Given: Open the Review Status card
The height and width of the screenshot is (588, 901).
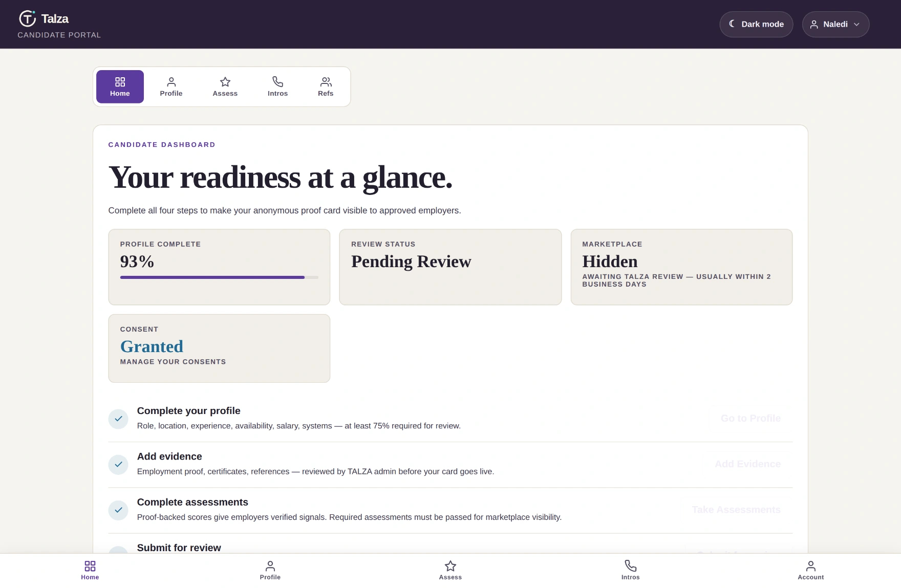Looking at the screenshot, I should tap(450, 267).
